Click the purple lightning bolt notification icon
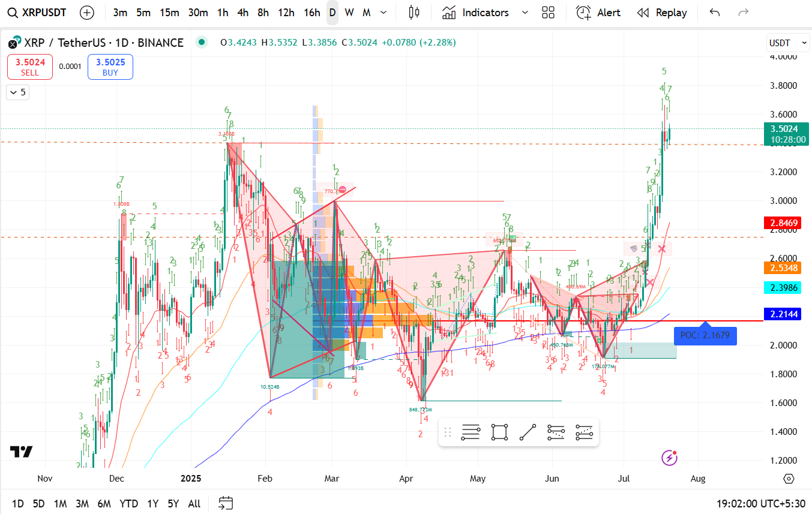This screenshot has height=514, width=812. pos(669,458)
